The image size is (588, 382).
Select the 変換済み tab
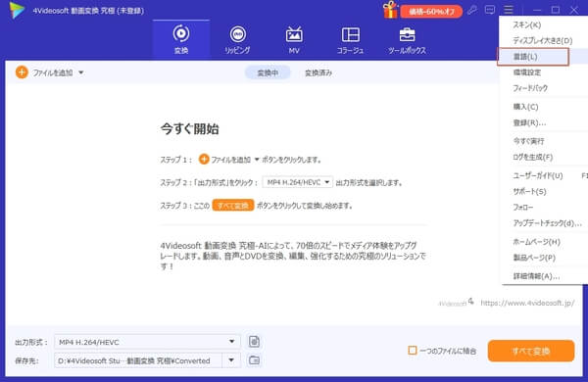click(x=318, y=72)
